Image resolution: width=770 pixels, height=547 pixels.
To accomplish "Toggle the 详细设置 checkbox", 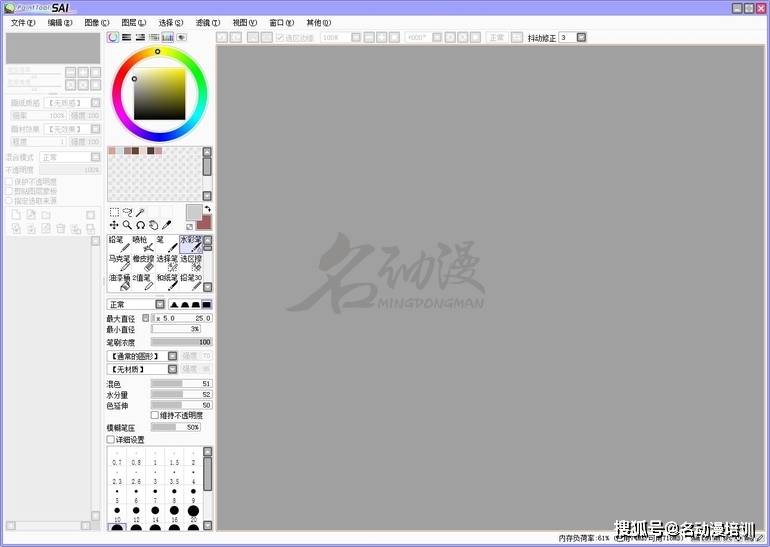I will click(x=111, y=439).
